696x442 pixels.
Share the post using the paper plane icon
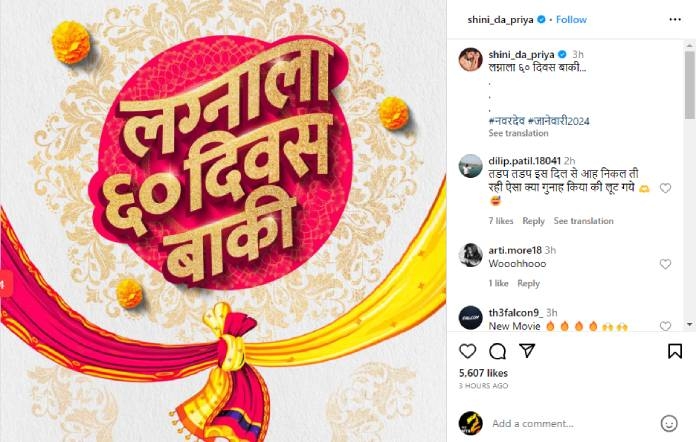click(527, 351)
